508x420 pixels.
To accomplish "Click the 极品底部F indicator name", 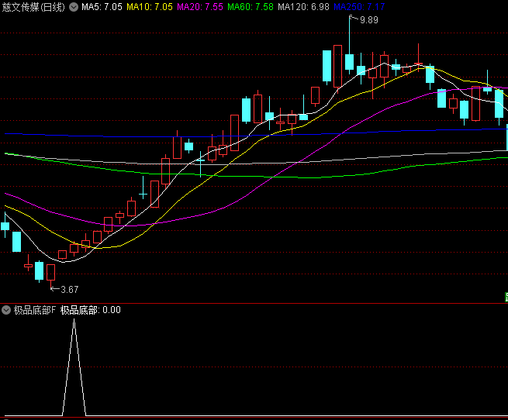I will pyautogui.click(x=34, y=310).
